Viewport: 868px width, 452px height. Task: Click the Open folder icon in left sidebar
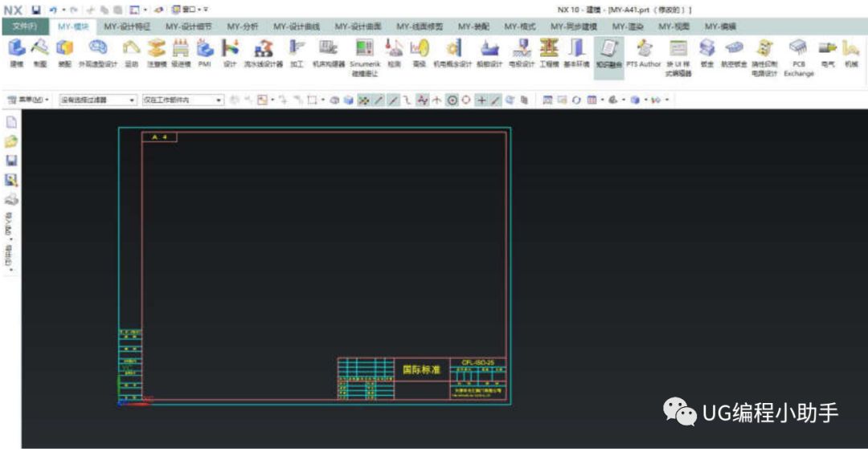tap(11, 141)
